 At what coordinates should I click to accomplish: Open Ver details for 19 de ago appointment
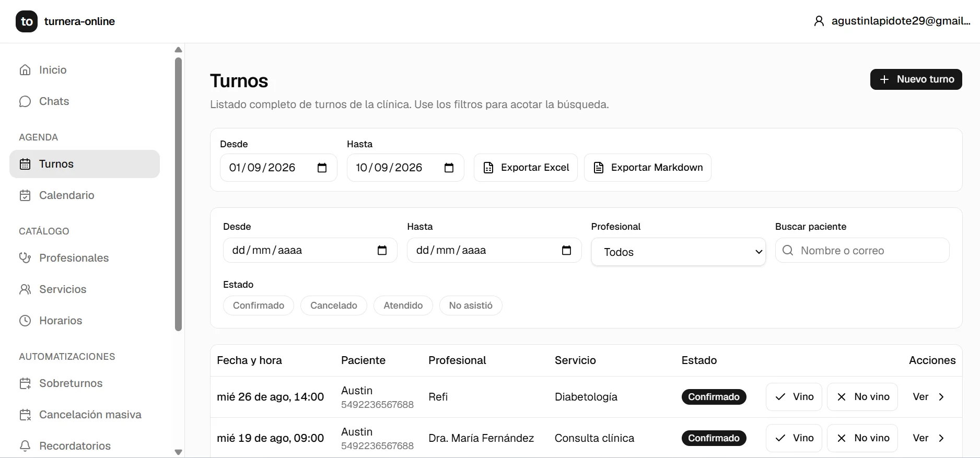(929, 438)
